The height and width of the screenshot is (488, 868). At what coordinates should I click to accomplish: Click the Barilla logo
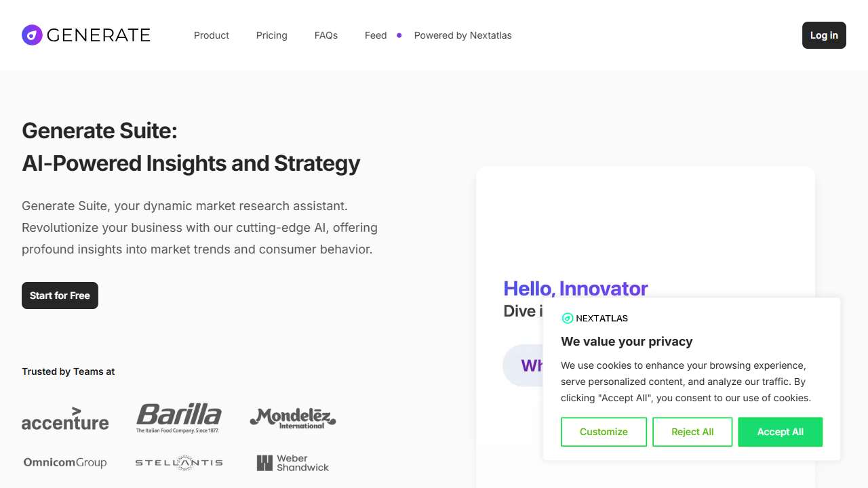click(179, 418)
